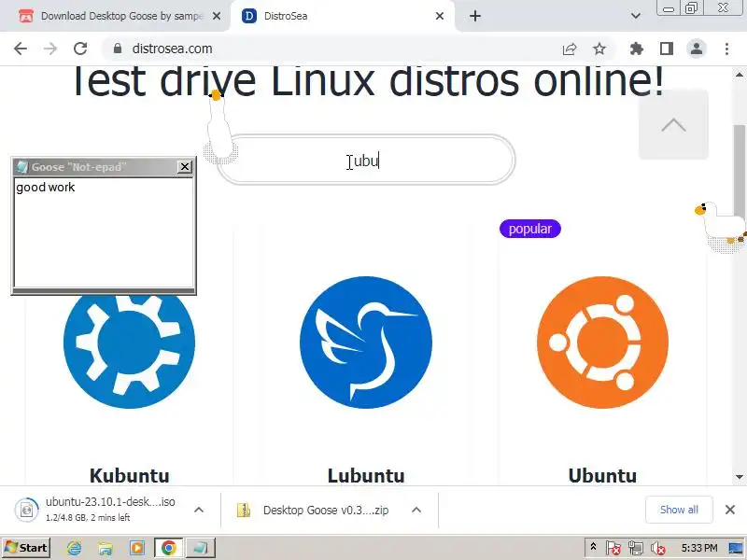This screenshot has width=747, height=560.
Task: Close the Goose Not-epad window
Action: (185, 167)
